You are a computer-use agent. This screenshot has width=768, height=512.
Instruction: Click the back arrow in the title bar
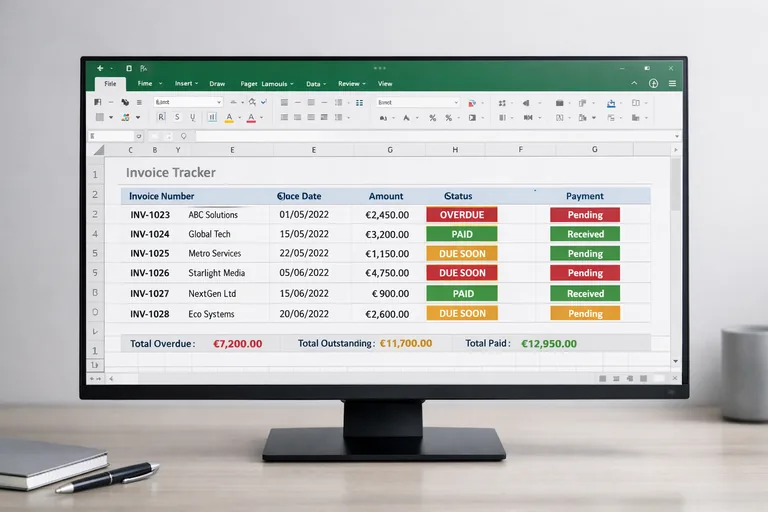click(100, 69)
